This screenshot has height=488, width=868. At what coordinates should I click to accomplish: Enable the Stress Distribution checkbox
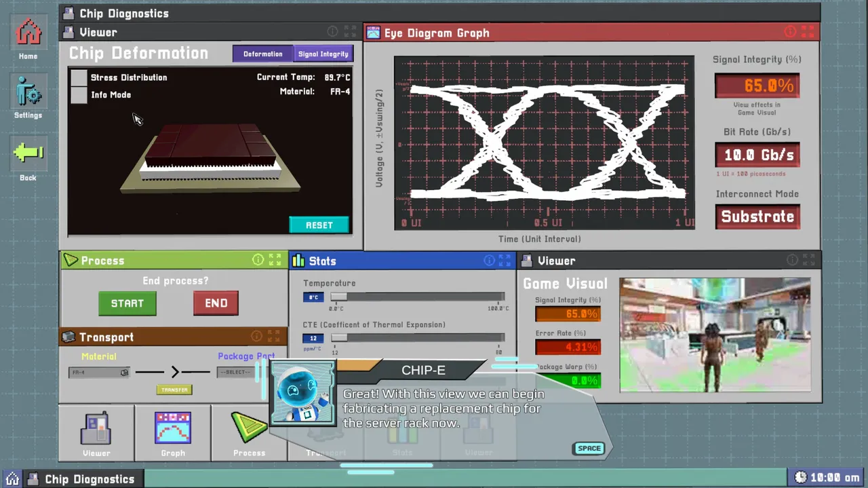(x=79, y=77)
